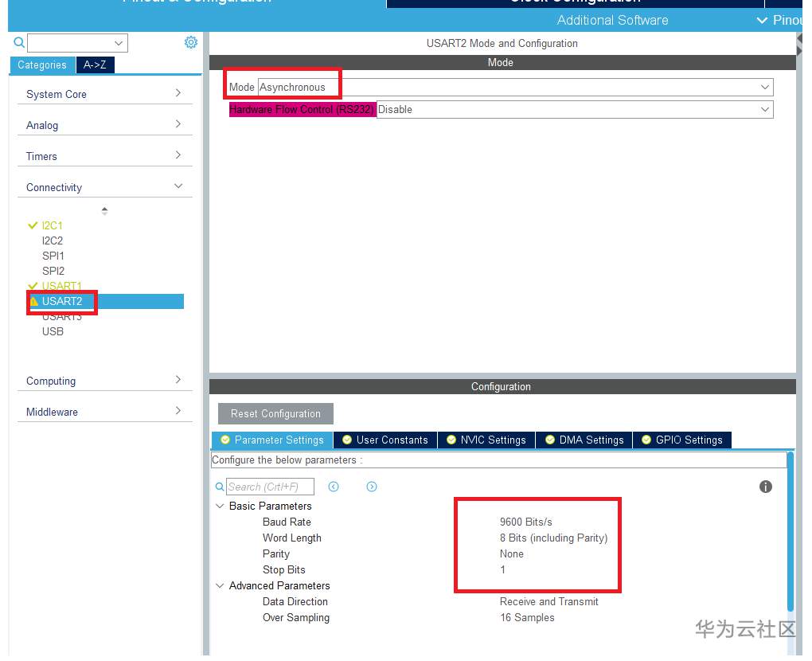Click the 8 Bits word length value
The height and width of the screenshot is (661, 812).
(553, 538)
